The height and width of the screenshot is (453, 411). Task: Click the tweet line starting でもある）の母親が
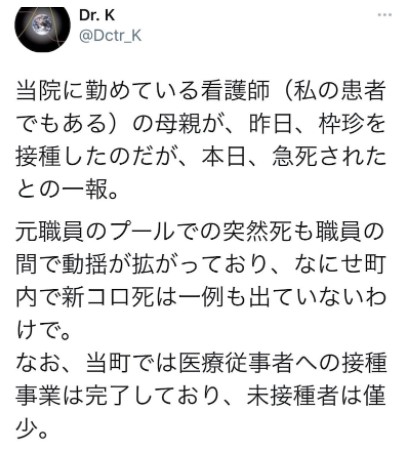[x=201, y=124]
